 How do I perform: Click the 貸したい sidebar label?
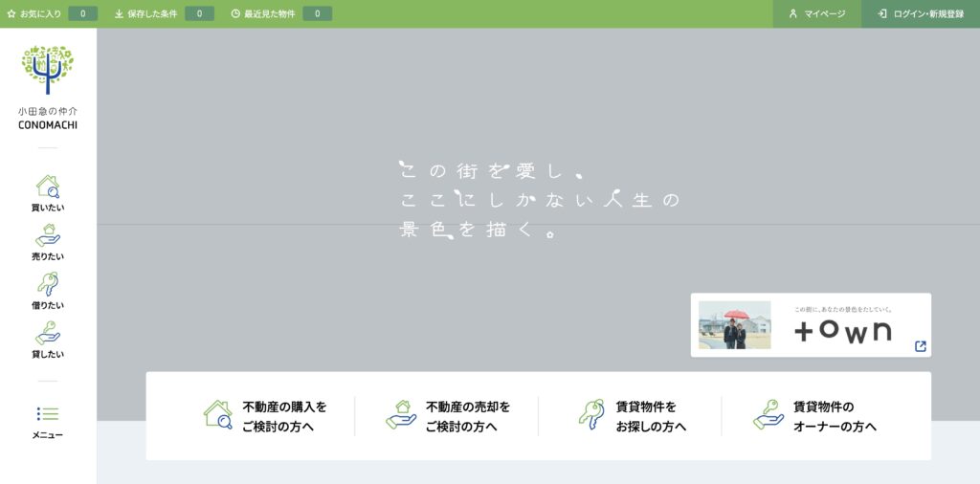[x=48, y=354]
